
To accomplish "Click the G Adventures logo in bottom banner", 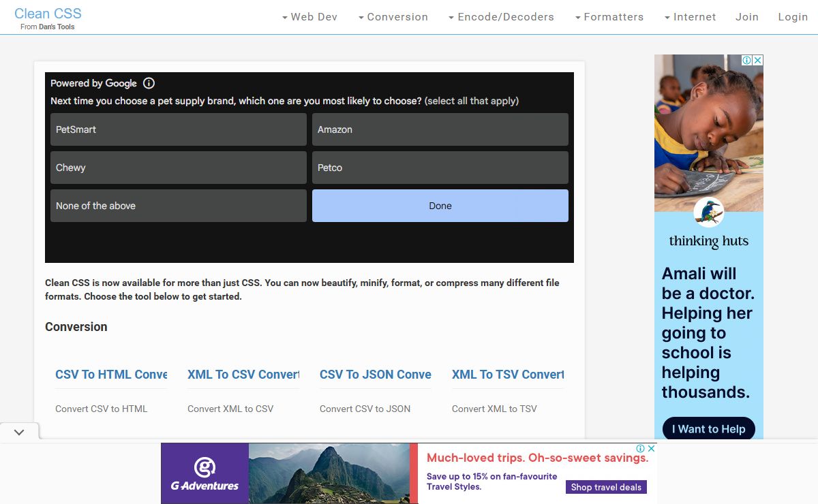I will point(204,473).
